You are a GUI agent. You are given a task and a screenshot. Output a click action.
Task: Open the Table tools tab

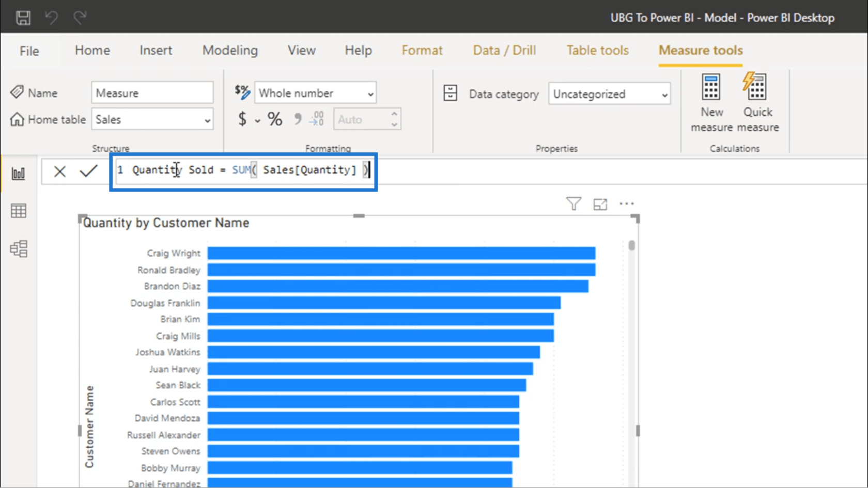(597, 50)
